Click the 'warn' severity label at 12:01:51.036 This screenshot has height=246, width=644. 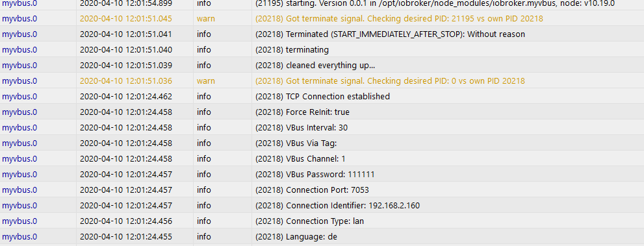[x=205, y=80]
